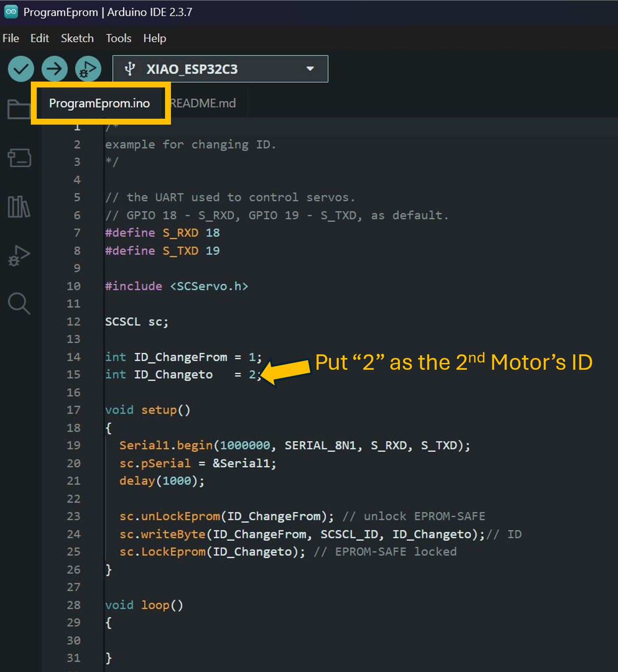Click the Arduino IDE logo in title bar
The height and width of the screenshot is (672, 618).
pyautogui.click(x=11, y=12)
